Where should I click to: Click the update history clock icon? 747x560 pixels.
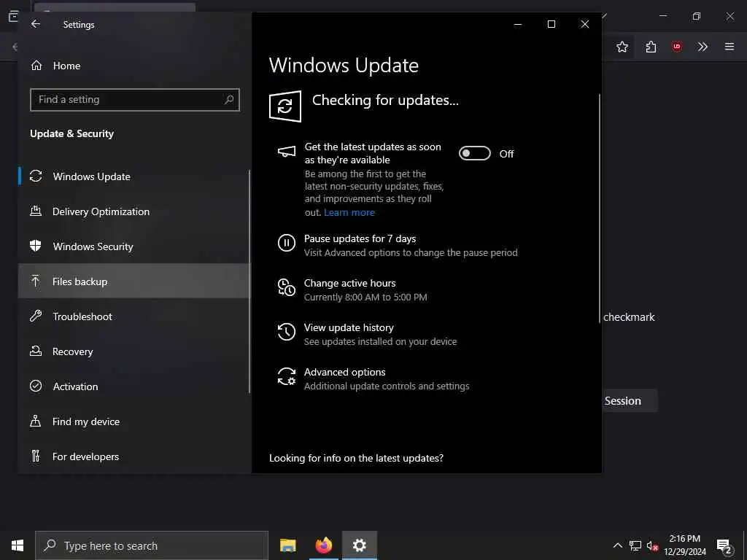(286, 332)
